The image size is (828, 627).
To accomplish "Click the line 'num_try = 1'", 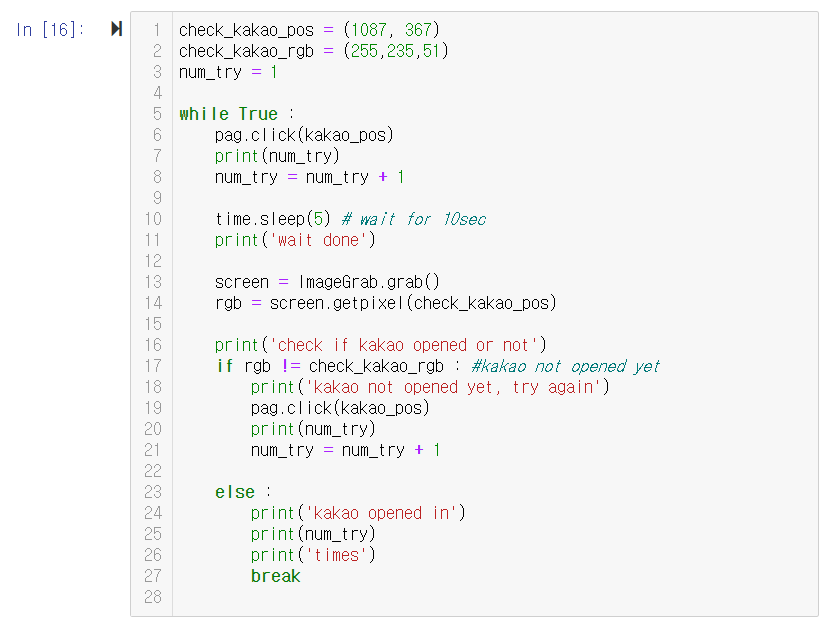I will [228, 72].
